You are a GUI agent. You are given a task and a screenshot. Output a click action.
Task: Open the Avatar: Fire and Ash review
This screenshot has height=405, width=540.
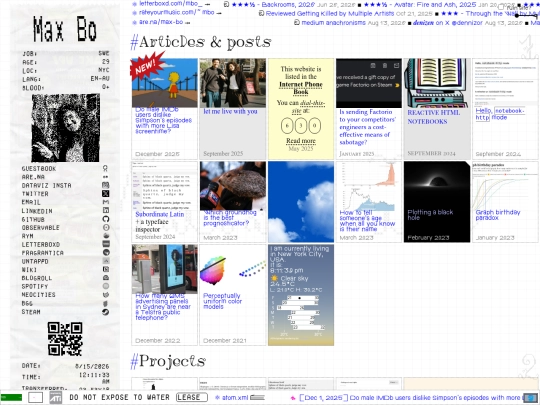(x=420, y=4)
